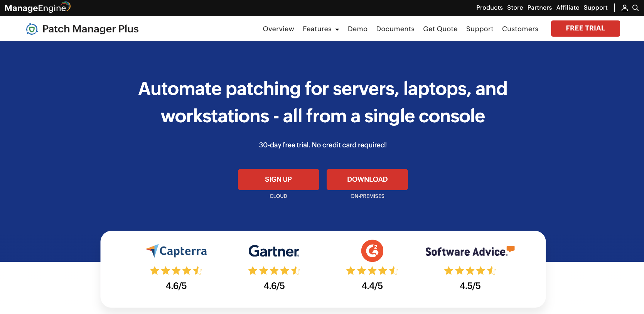Viewport: 644px width, 314px height.
Task: Click the DOWNLOAD on-premises button
Action: 367,179
